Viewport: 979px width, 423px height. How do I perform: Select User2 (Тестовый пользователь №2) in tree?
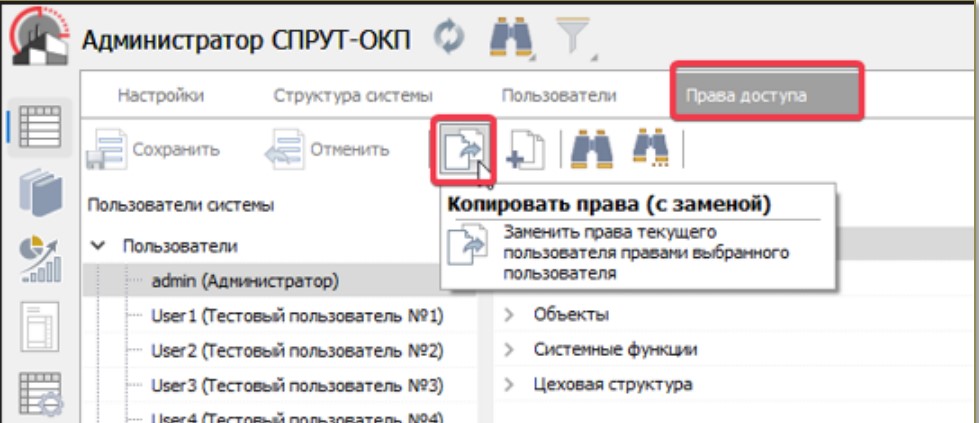[x=297, y=350]
